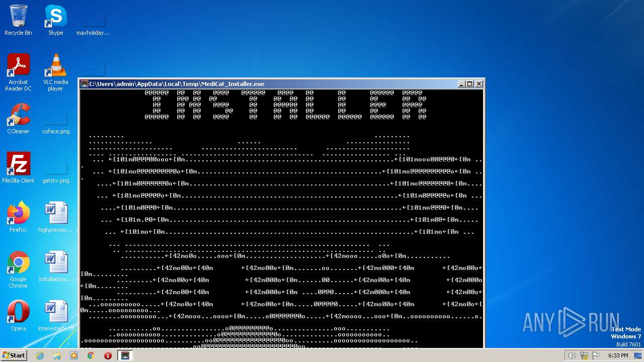Screen dimensions: 644x362
Task: Open the volume tray icon
Action: pyautogui.click(x=572, y=355)
